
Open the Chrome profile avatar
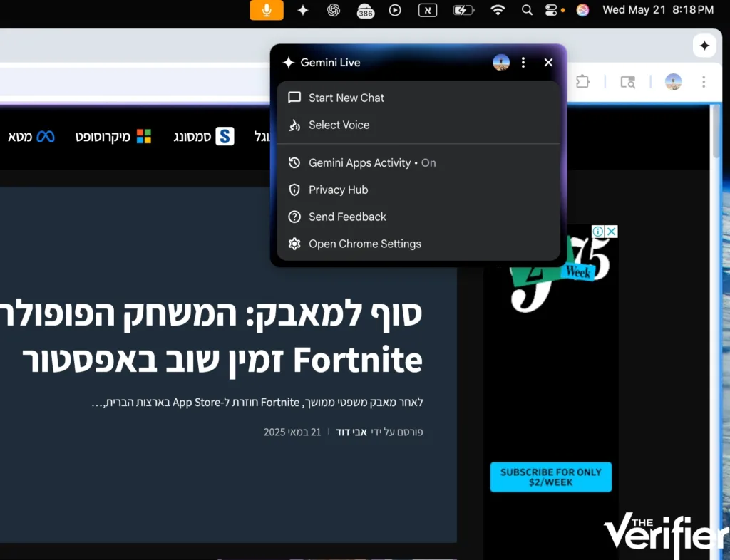click(x=673, y=82)
